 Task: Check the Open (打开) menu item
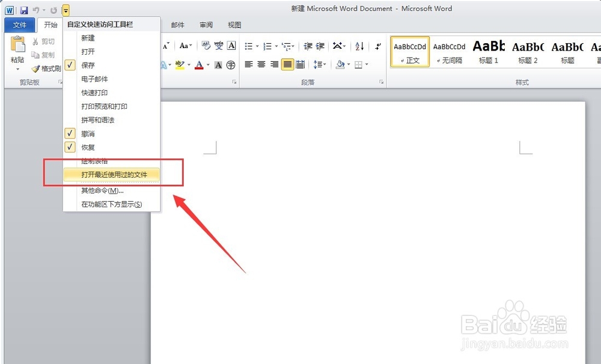[x=112, y=51]
